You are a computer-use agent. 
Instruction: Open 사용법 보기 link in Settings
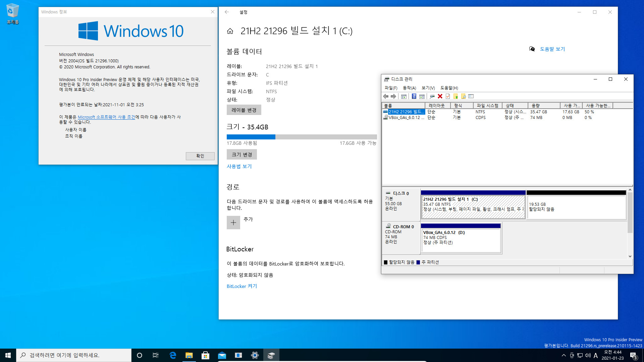[239, 166]
